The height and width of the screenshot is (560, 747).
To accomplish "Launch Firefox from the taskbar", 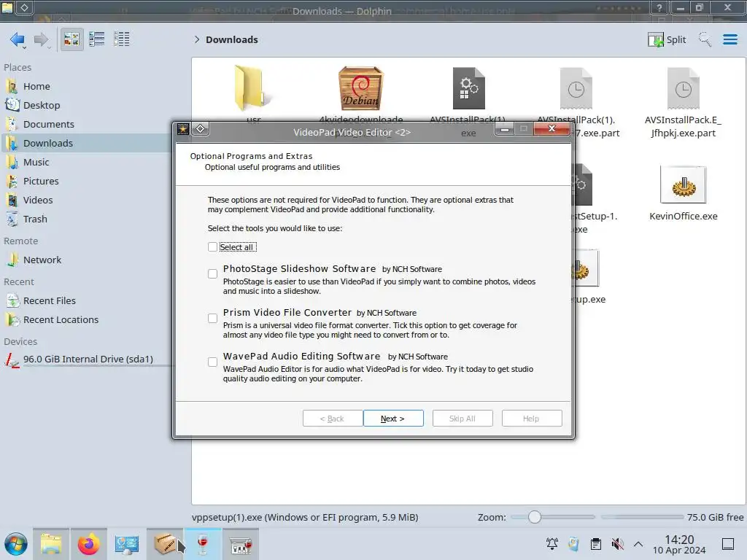I will click(x=88, y=544).
